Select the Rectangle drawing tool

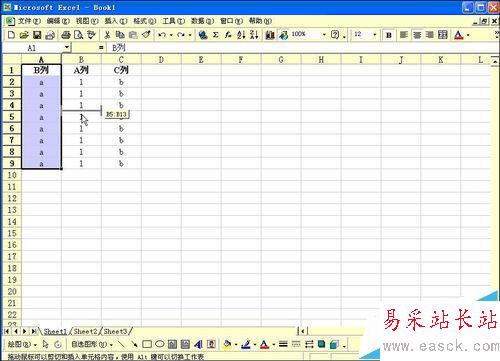(x=147, y=344)
